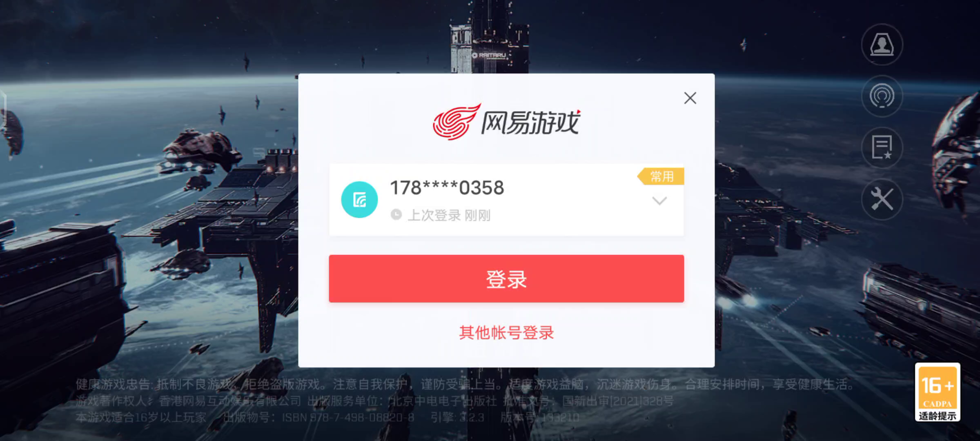The image size is (980, 441).
Task: Click the 健康游戏忠告 advisory line
Action: point(465,384)
